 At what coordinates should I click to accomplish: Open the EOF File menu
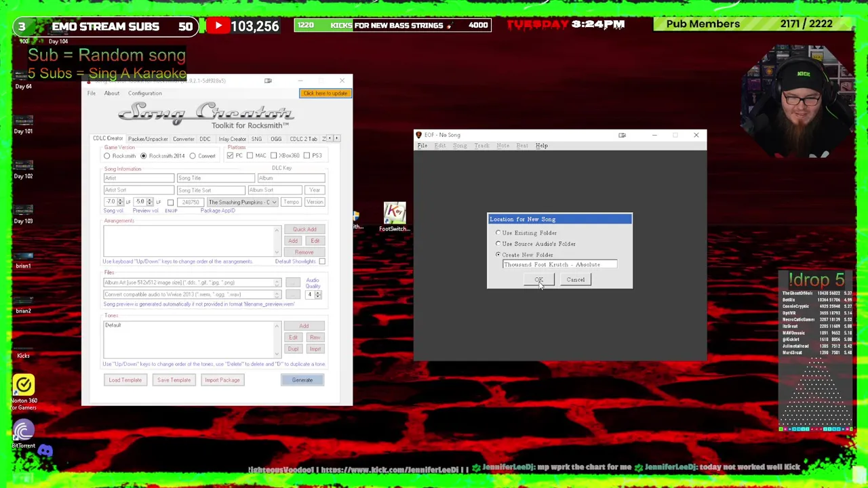[x=422, y=146]
